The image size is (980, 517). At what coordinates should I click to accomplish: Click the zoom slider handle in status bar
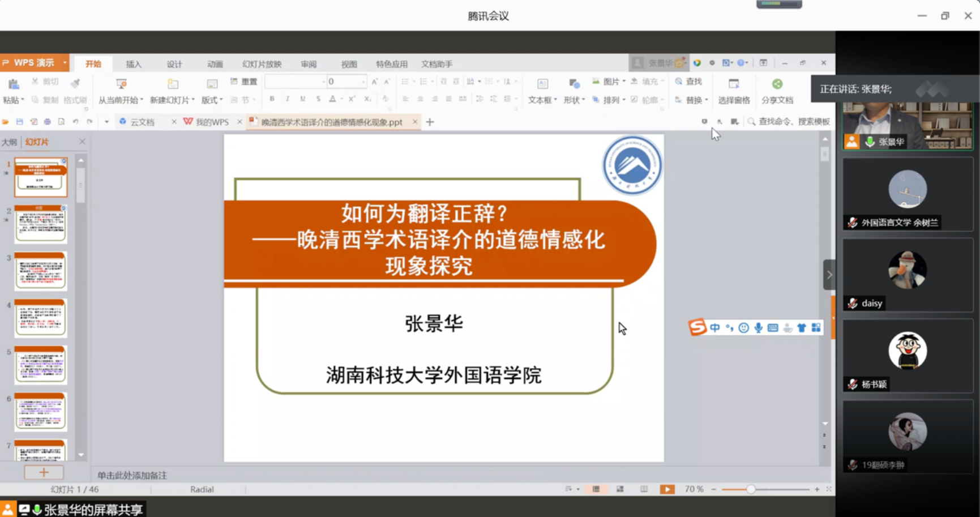[x=751, y=489]
